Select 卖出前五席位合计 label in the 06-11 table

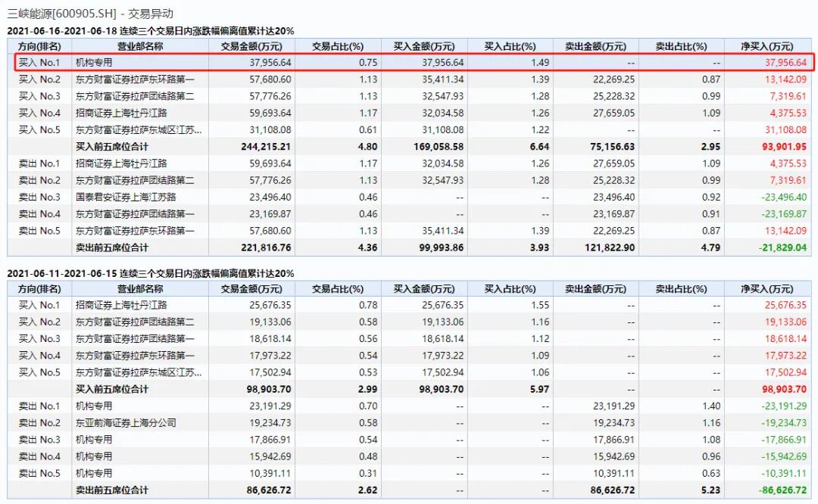pyautogui.click(x=111, y=490)
